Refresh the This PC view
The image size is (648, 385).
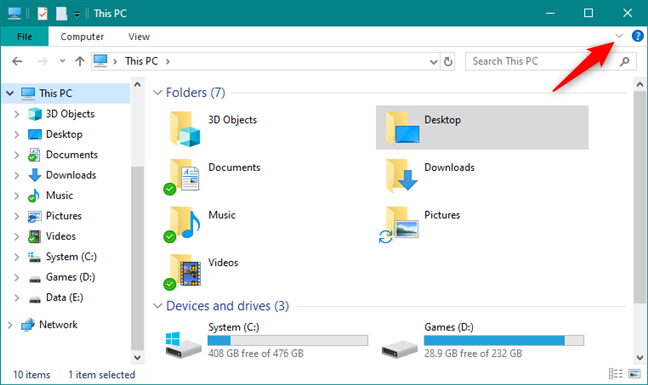[448, 62]
